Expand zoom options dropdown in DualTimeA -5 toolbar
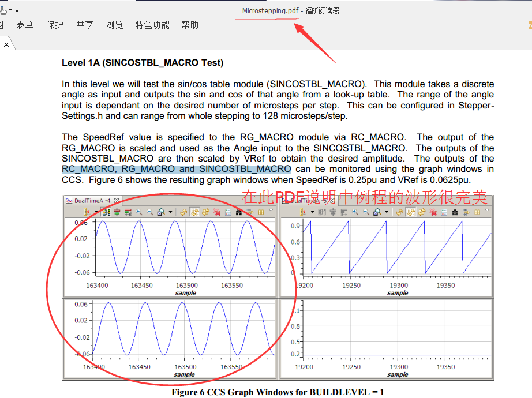Viewport: 532px width, 398px height. (x=387, y=212)
